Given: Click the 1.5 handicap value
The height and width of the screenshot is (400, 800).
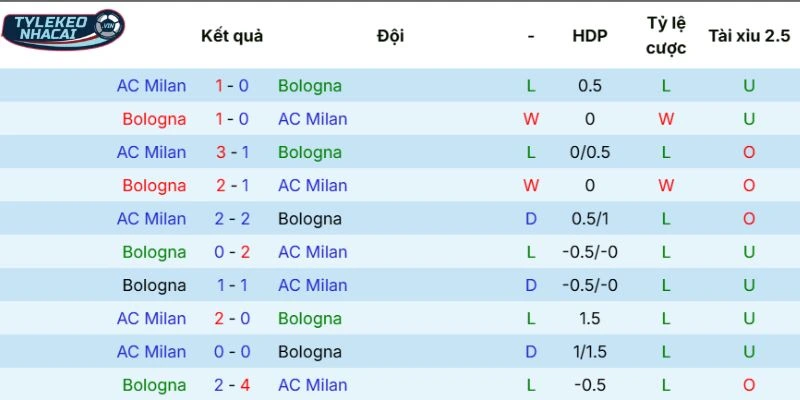Looking at the screenshot, I should 590,319.
